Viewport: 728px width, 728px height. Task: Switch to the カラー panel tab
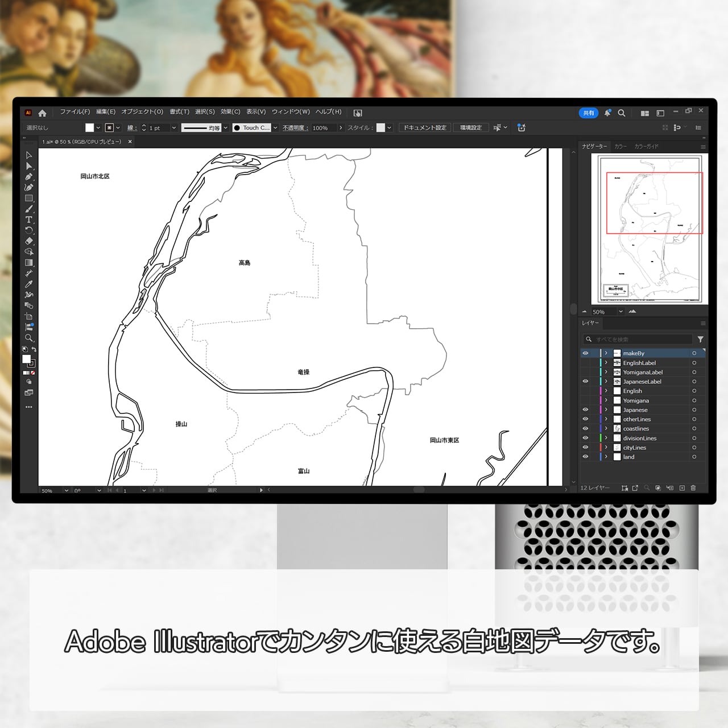pyautogui.click(x=620, y=147)
